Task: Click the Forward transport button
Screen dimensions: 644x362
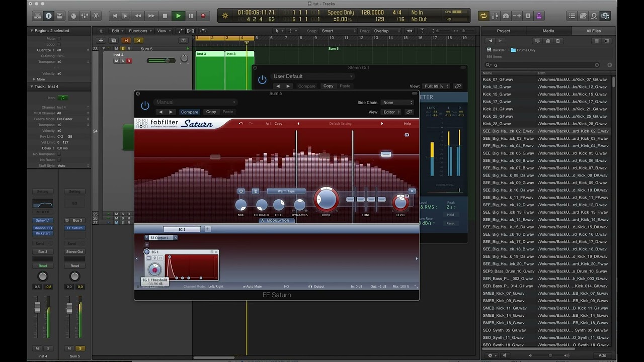Action: 151,16
